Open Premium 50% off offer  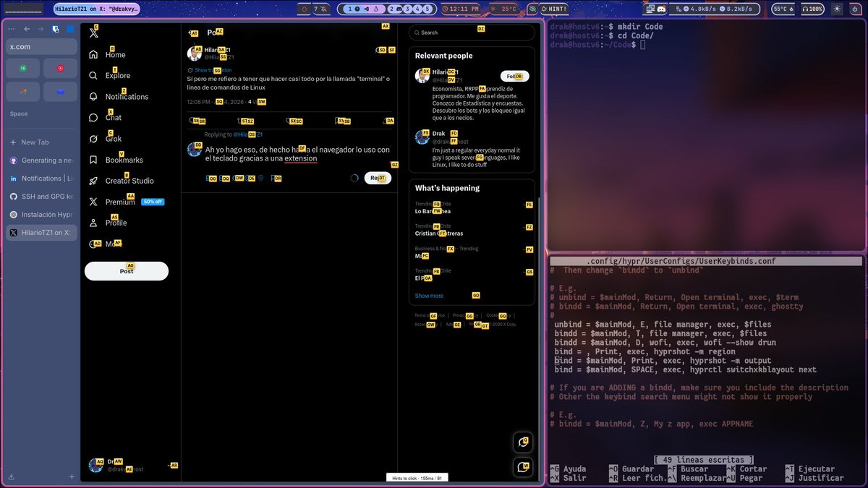coord(126,202)
